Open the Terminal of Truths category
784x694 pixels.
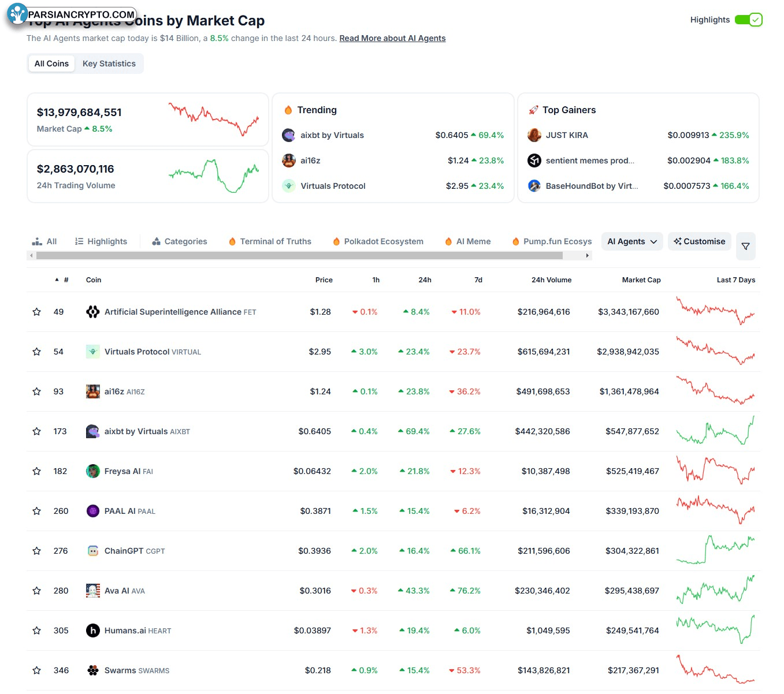point(270,241)
